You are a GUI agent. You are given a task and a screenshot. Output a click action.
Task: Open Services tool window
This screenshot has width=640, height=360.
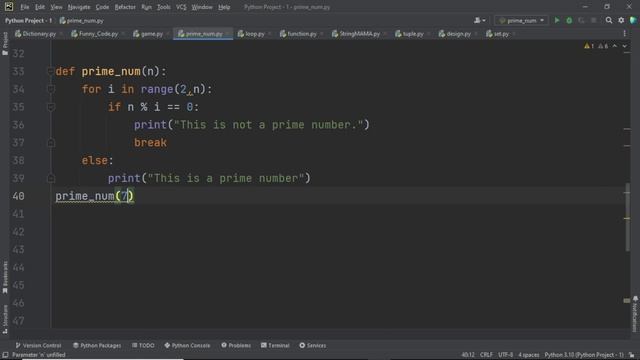(313, 345)
